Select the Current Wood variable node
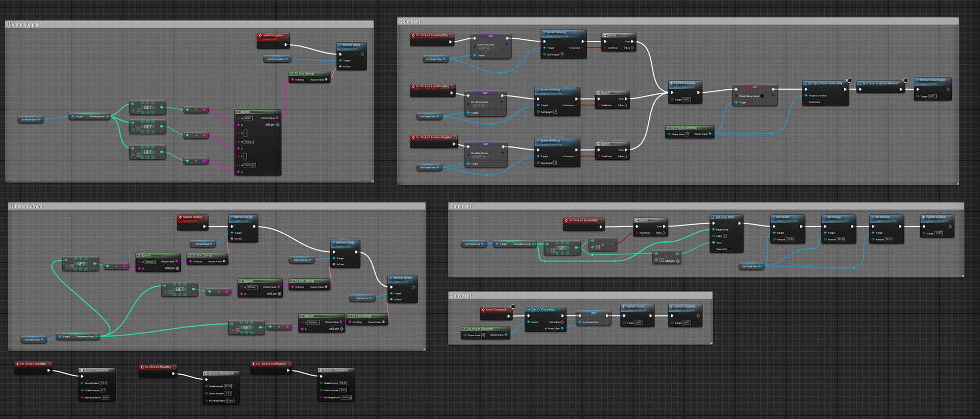This screenshot has width=980, height=419. coord(204,244)
